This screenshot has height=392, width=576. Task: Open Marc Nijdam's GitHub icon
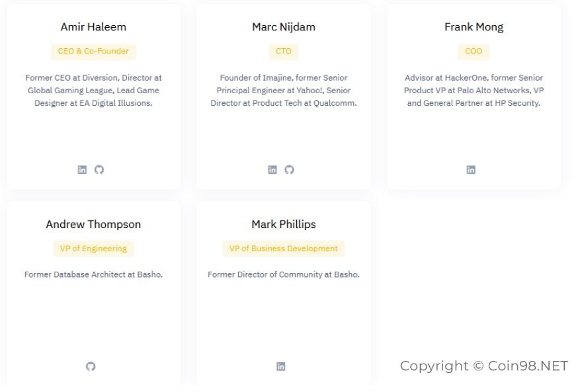pos(290,170)
